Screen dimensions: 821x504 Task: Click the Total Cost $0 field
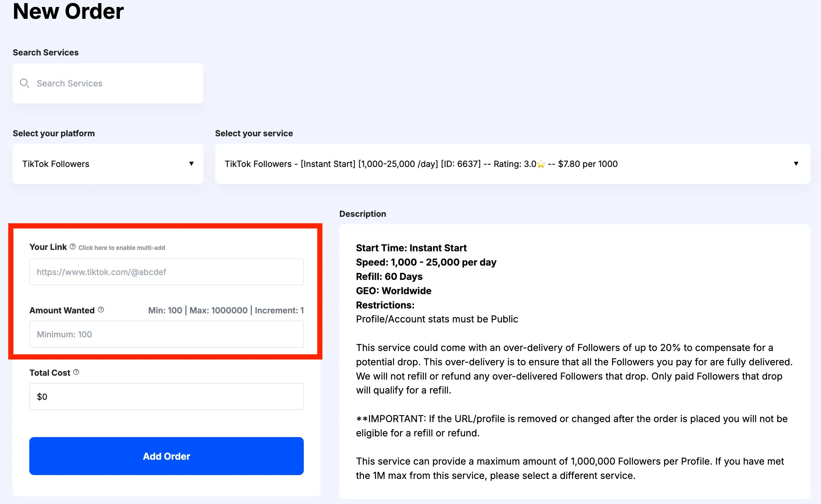(166, 397)
